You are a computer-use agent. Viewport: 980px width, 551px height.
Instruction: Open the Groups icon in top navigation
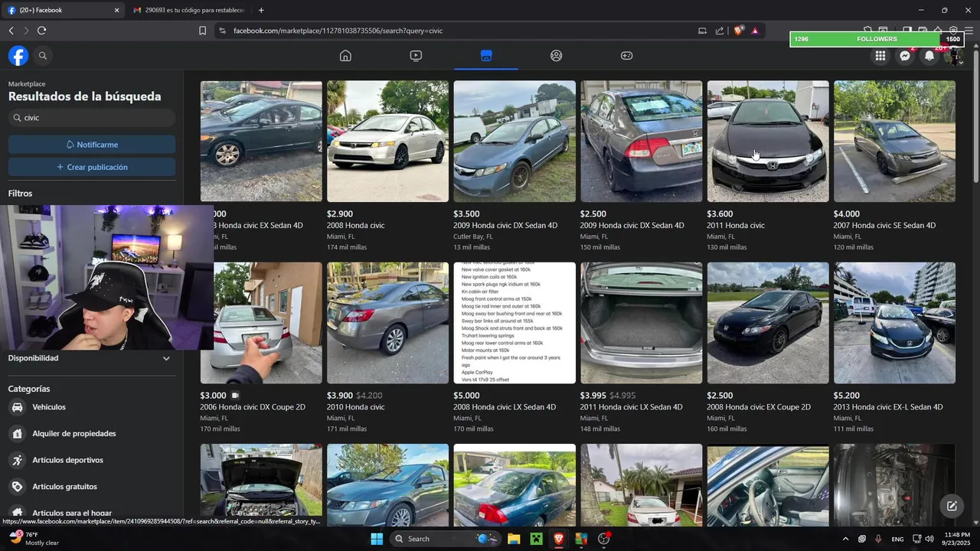coord(557,56)
